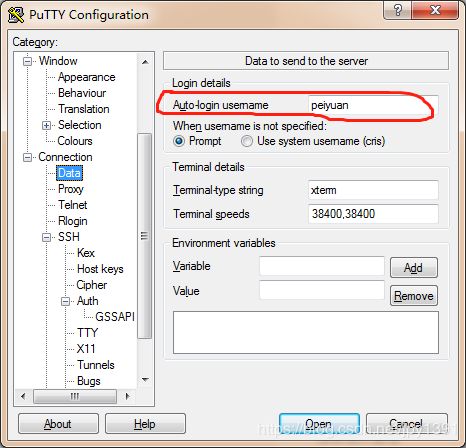This screenshot has height=448, width=466.
Task: Click the category tree vertical scrollbar thumb
Action: coord(145,236)
